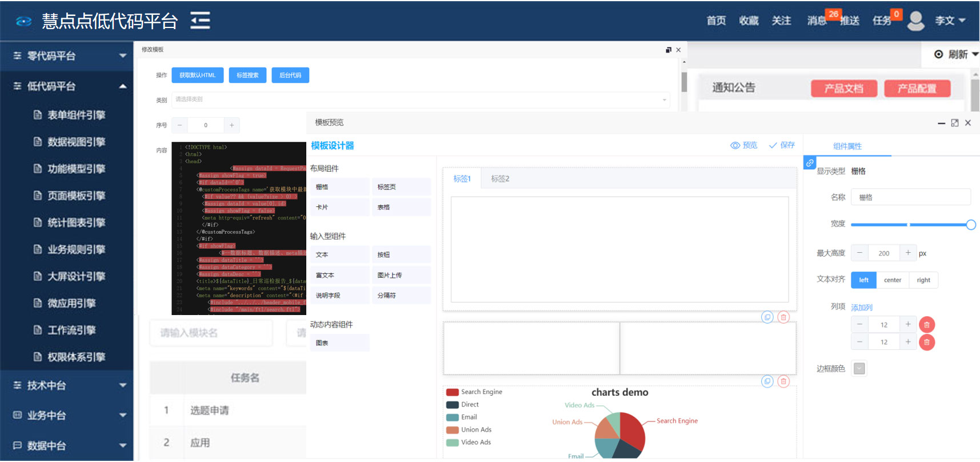Click the 宽度 slider handle
Viewport: 980px width, 462px height.
[971, 225]
